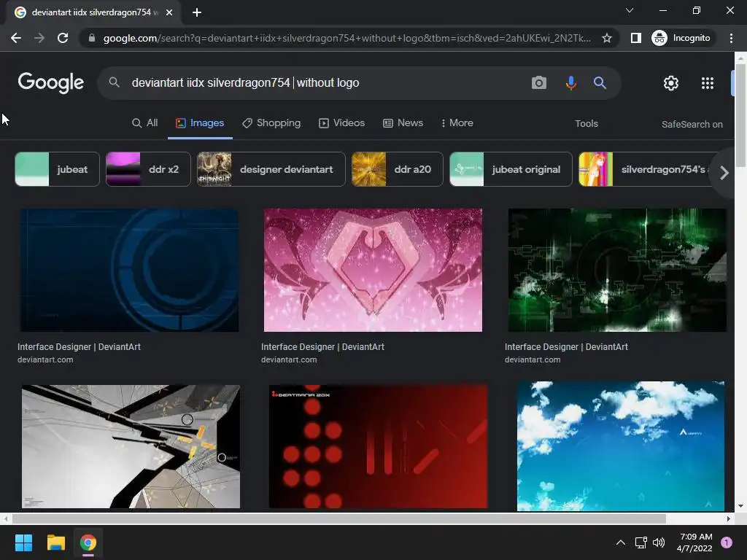Screen dimensions: 747x560
Task: Open tab search chevron in title bar
Action: coord(630,10)
